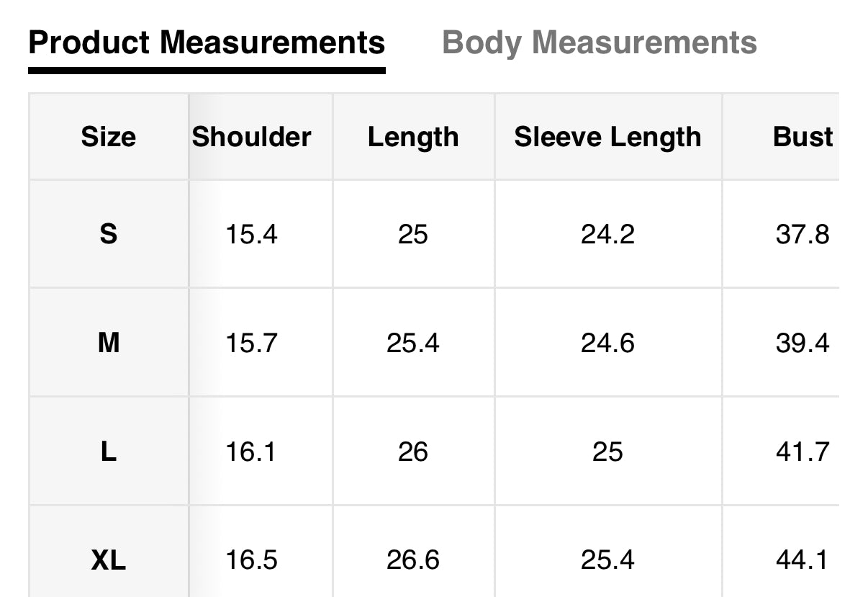Image resolution: width=868 pixels, height=597 pixels.
Task: Select bust value 39.4 for size M
Action: (x=802, y=343)
